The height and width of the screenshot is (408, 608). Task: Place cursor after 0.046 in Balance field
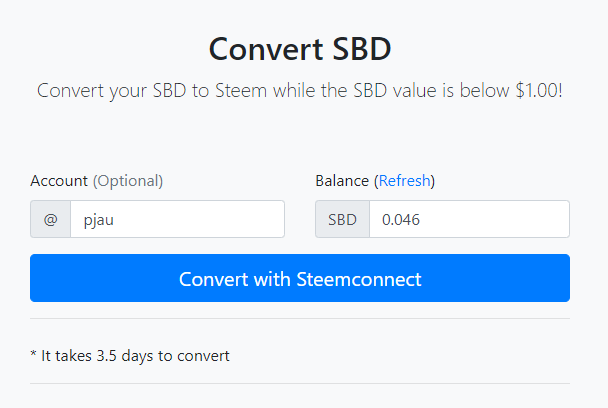pos(421,220)
